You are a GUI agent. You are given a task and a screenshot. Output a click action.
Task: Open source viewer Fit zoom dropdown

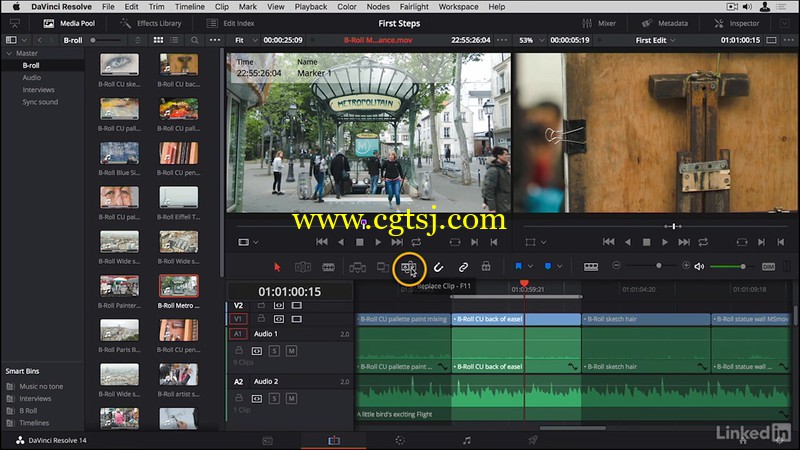[246, 40]
